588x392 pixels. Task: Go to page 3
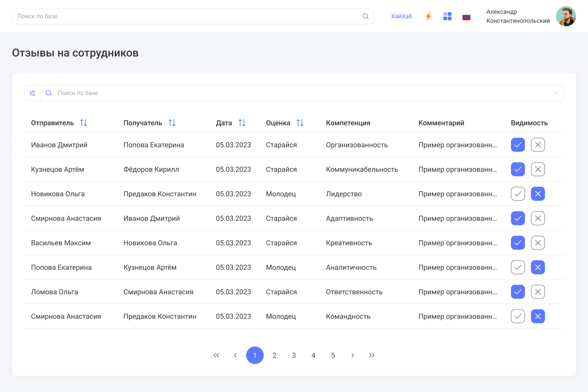coord(294,355)
